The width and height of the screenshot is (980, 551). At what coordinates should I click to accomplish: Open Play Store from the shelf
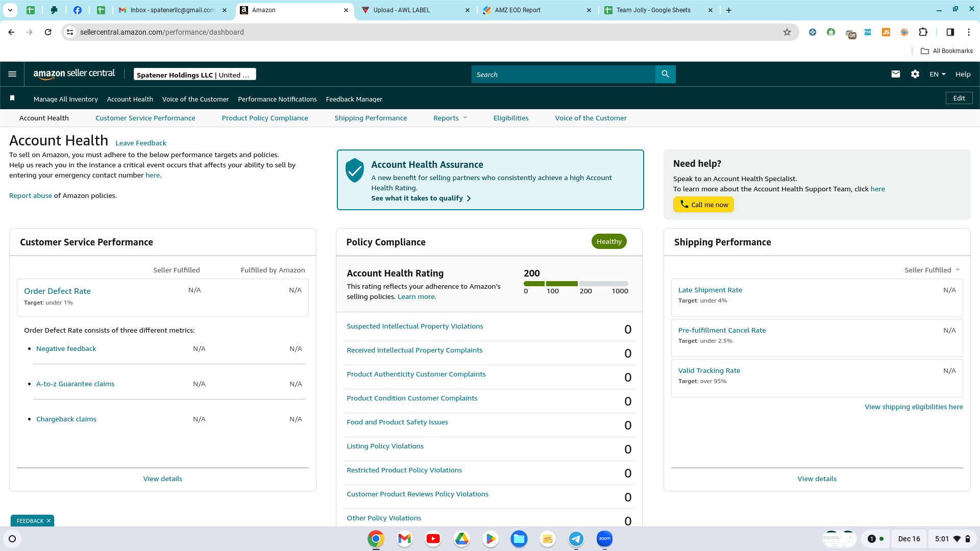coord(490,539)
